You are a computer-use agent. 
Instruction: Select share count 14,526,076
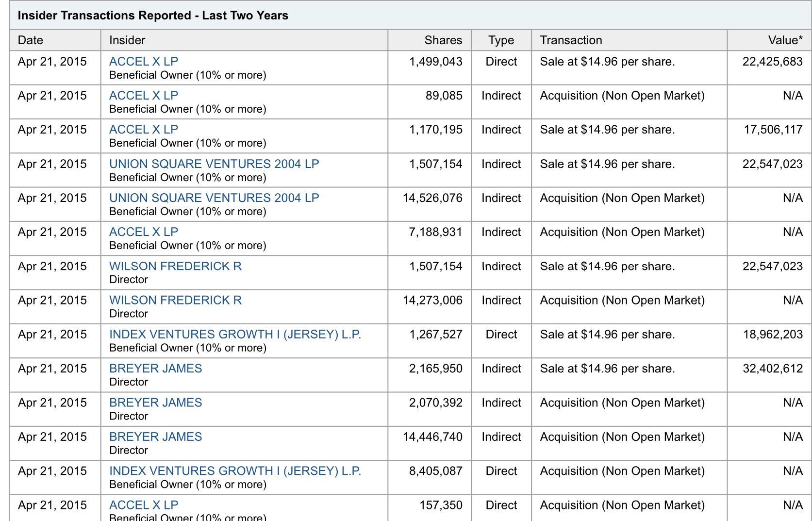(x=432, y=198)
